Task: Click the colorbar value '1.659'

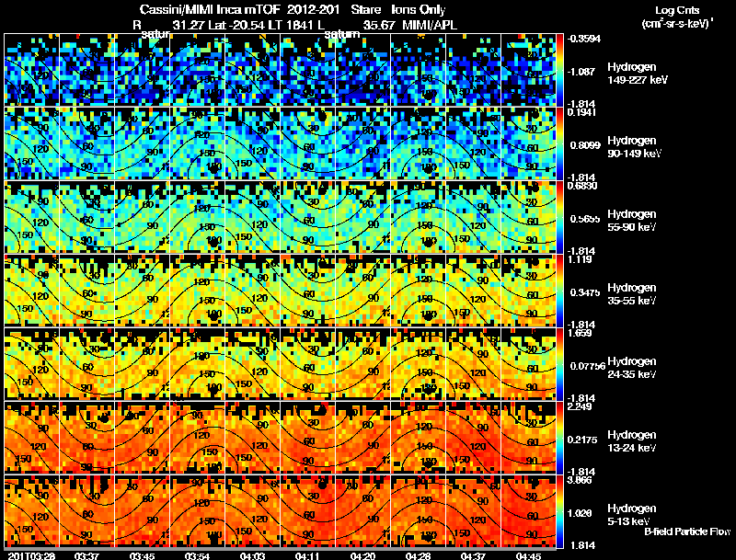Action: point(580,333)
